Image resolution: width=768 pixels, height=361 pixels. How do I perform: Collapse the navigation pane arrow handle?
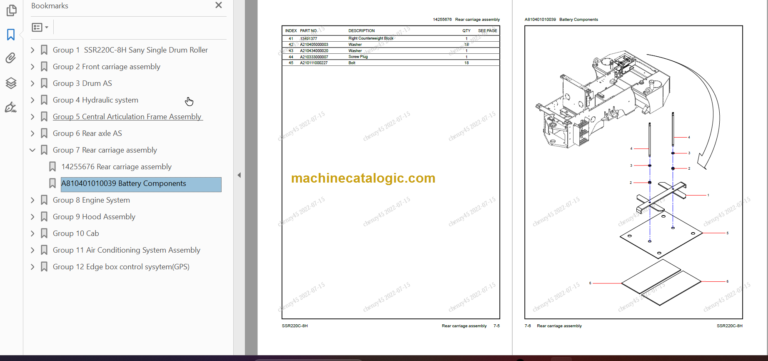coord(239,175)
